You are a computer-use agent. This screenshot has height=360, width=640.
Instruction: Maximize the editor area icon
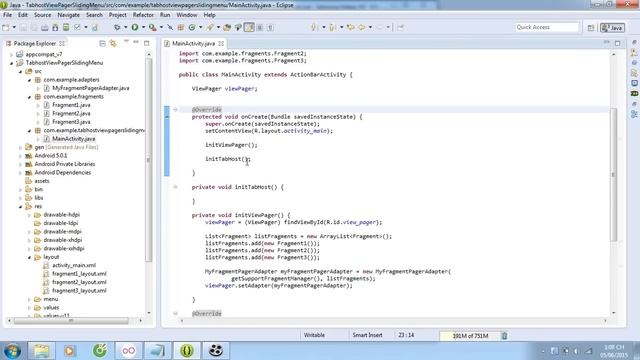click(618, 43)
